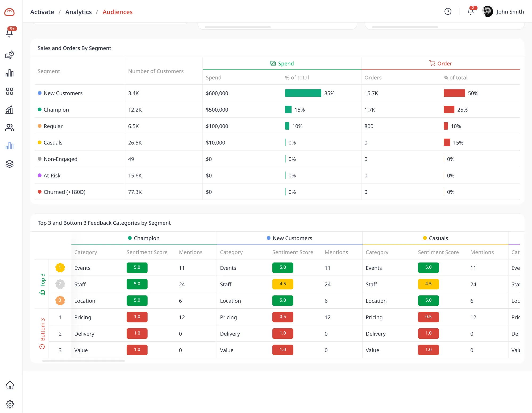
Task: Navigate to the Analytics breadcrumb
Action: [78, 12]
